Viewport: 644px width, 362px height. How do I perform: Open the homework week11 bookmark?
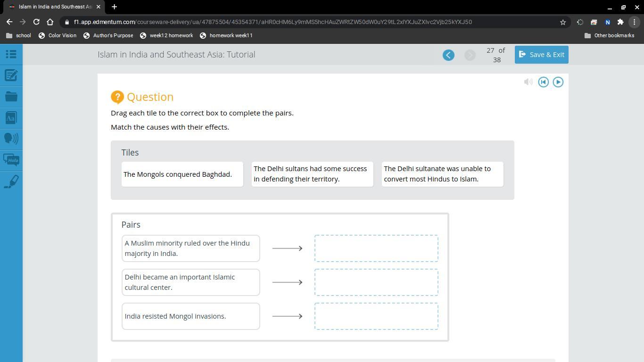coord(226,35)
